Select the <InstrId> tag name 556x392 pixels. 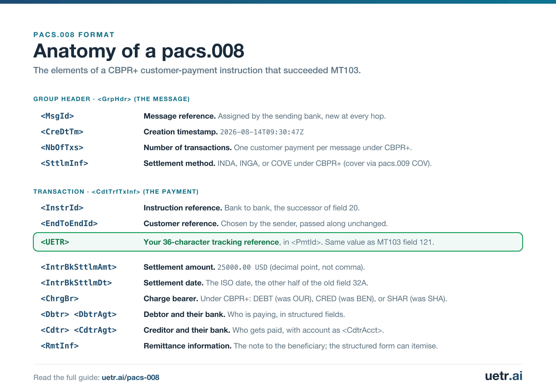(62, 208)
